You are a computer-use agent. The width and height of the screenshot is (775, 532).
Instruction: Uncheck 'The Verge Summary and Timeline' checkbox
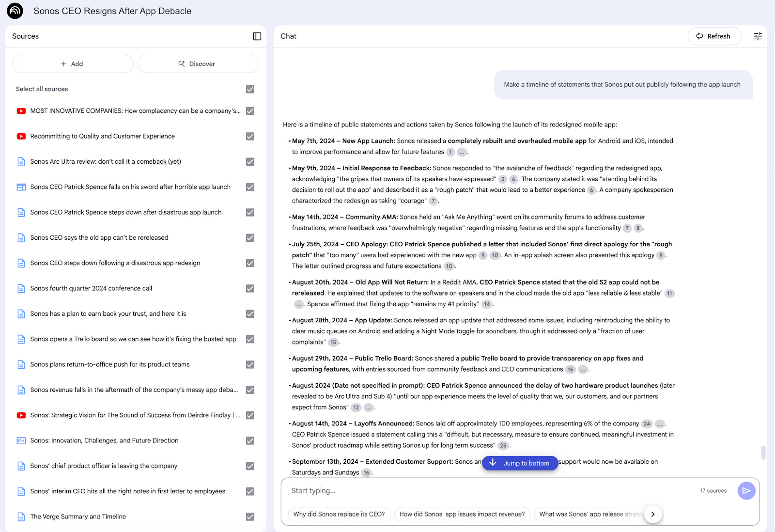(x=250, y=516)
